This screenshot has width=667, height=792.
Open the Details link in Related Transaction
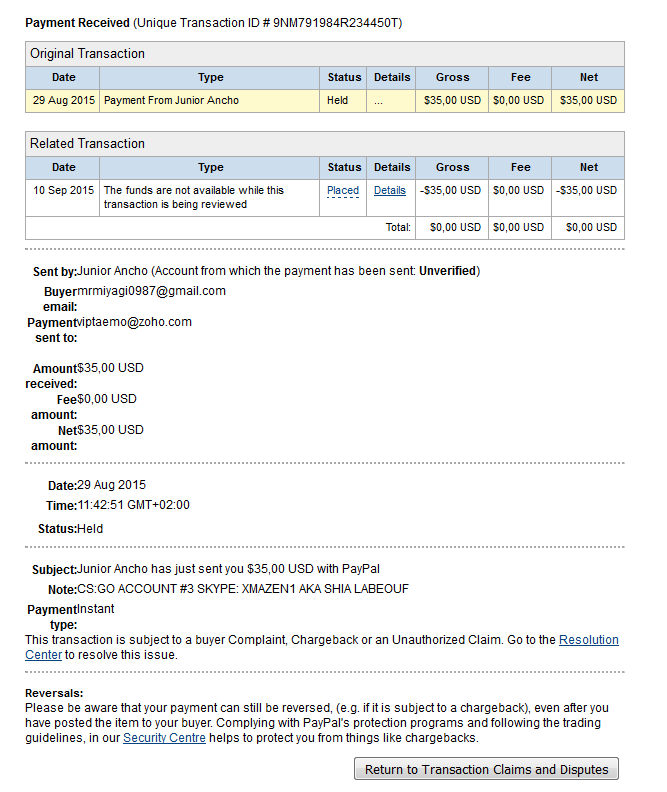pos(390,190)
